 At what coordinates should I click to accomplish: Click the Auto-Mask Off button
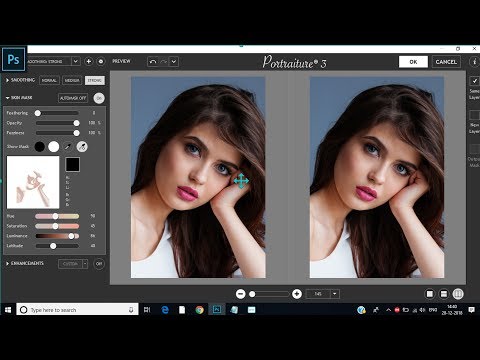73,98
